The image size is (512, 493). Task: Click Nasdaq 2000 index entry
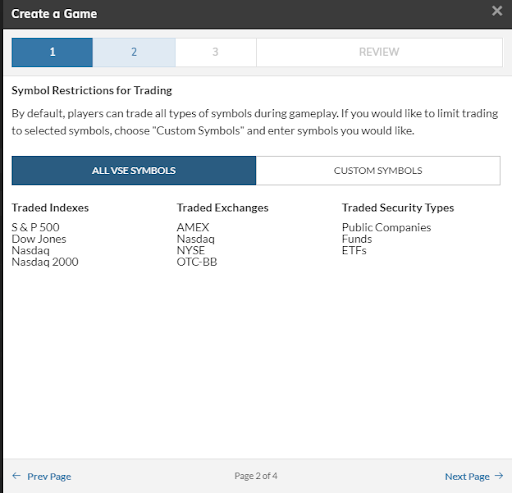pyautogui.click(x=45, y=262)
